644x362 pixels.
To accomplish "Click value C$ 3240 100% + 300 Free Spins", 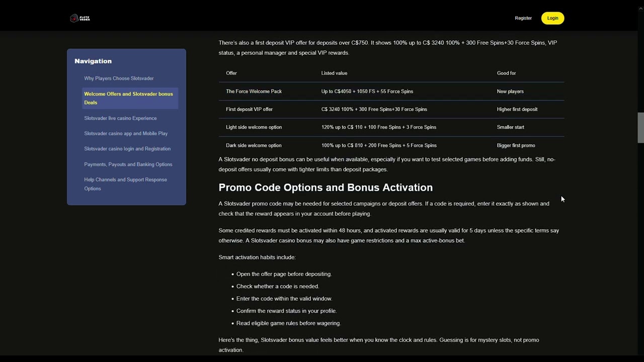I will point(374,109).
